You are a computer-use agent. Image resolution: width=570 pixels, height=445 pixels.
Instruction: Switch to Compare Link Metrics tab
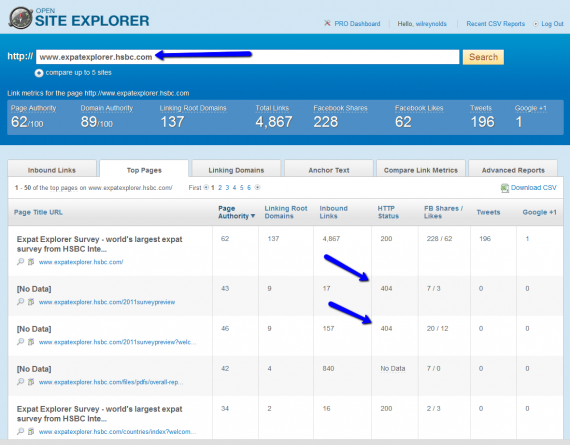pyautogui.click(x=421, y=169)
